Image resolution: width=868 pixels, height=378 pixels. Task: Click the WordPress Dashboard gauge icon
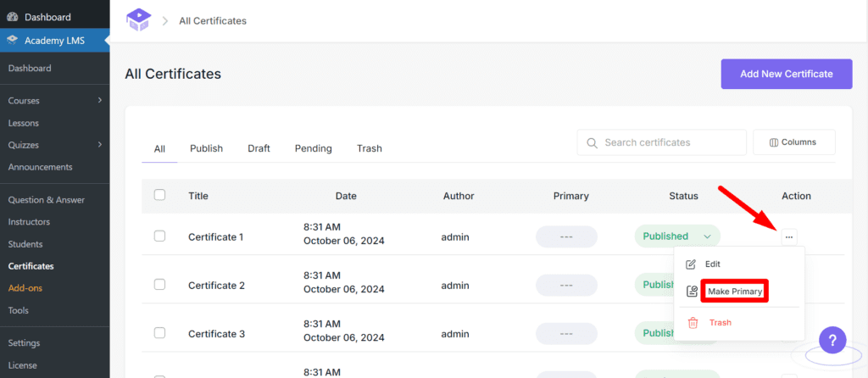[x=13, y=17]
